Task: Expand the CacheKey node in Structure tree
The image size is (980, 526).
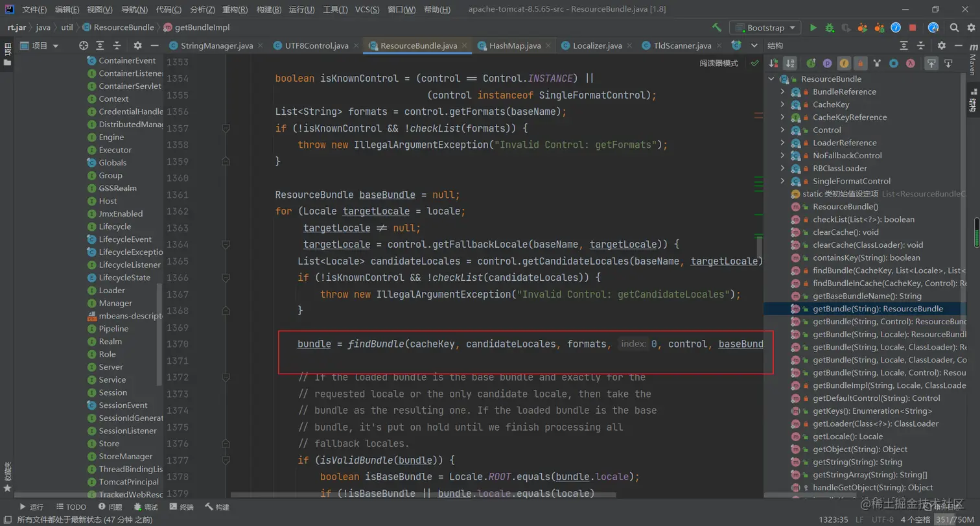Action: 782,104
